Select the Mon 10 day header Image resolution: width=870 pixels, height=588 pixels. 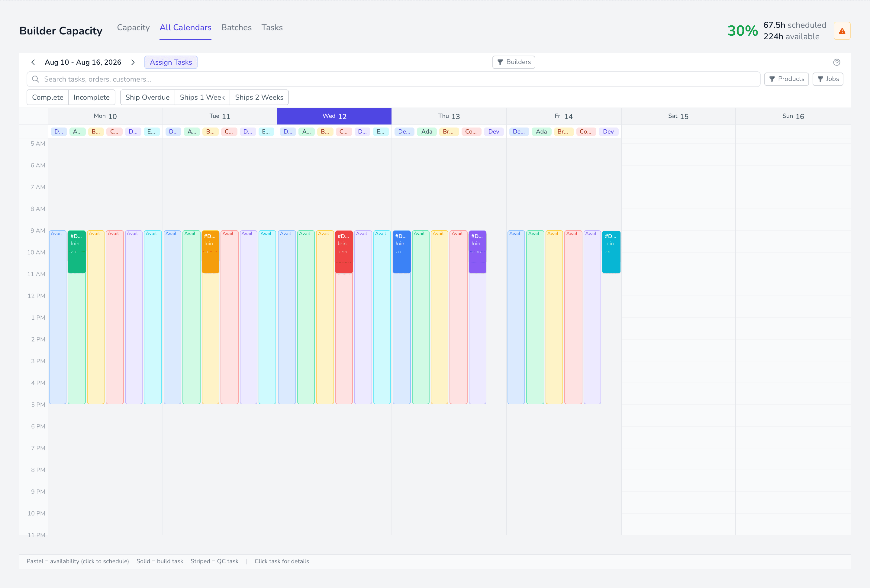click(x=105, y=116)
